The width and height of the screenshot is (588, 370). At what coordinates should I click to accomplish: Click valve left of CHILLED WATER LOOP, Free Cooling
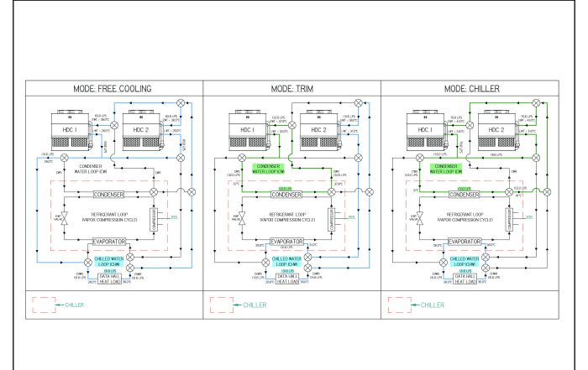click(x=87, y=263)
